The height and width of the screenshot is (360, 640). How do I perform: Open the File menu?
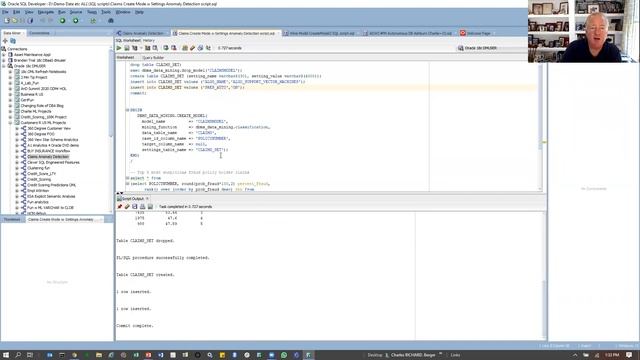pyautogui.click(x=5, y=12)
